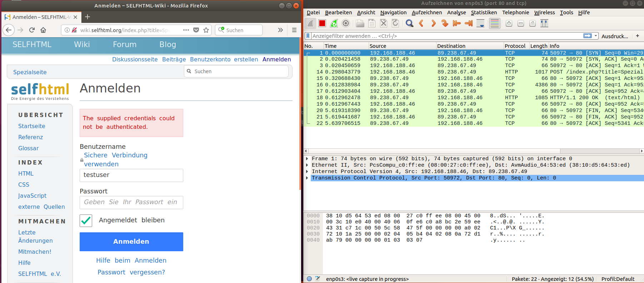Select the HTTP/1.1 200 OK packet row
The width and height of the screenshot is (644, 283).
(x=474, y=97)
